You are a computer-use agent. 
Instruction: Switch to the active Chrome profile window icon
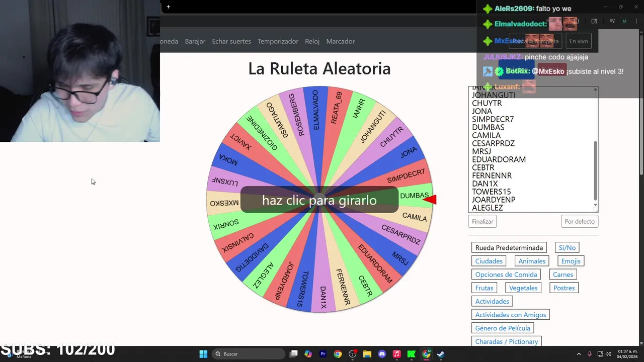point(426,354)
